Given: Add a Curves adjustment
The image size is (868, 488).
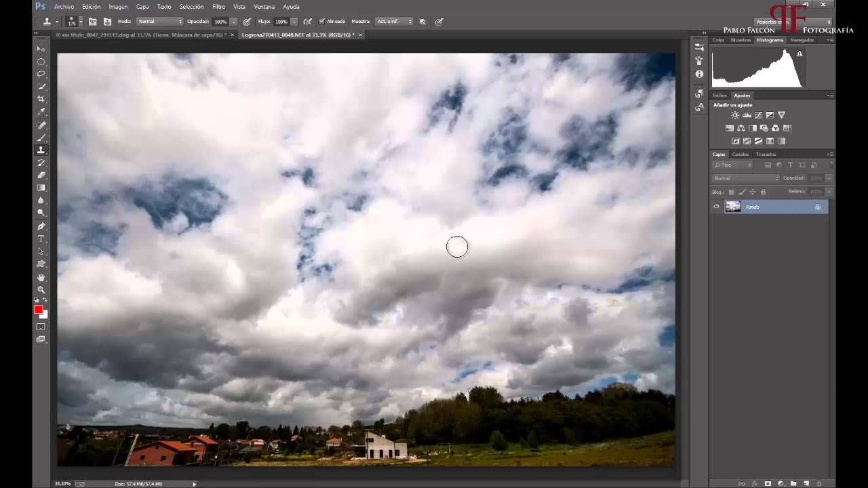Looking at the screenshot, I should 758,115.
